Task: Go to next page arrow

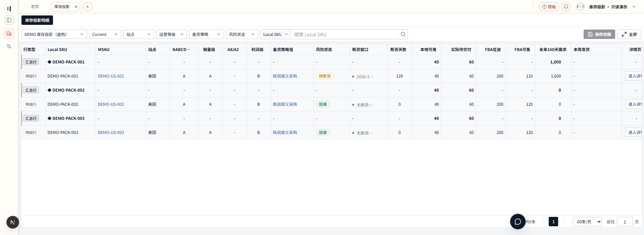Action: coord(563,222)
